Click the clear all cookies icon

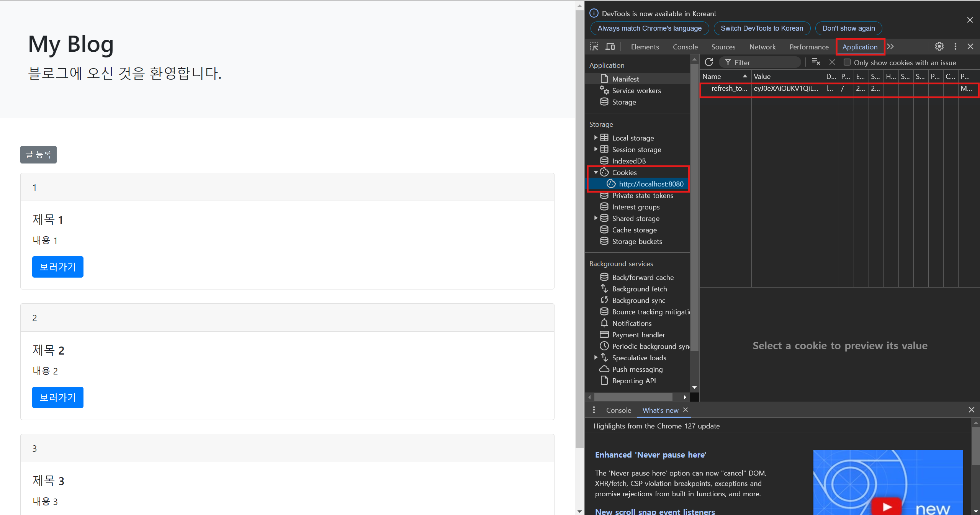pos(816,62)
